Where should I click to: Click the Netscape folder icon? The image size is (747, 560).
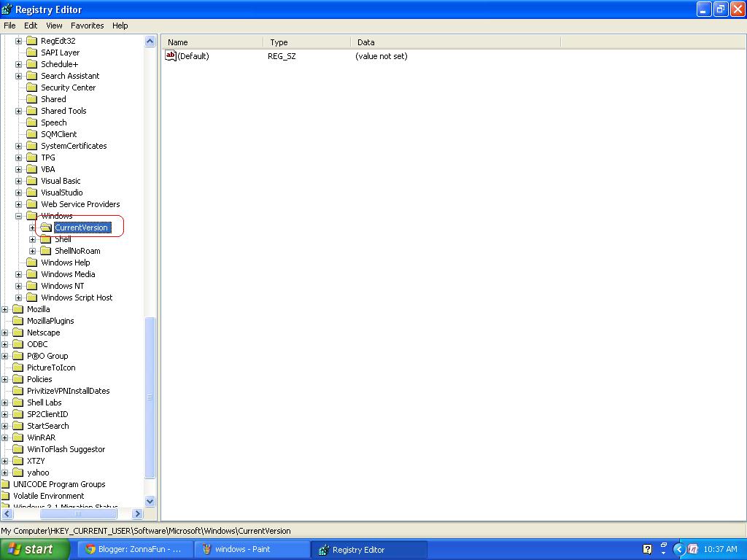click(x=18, y=332)
